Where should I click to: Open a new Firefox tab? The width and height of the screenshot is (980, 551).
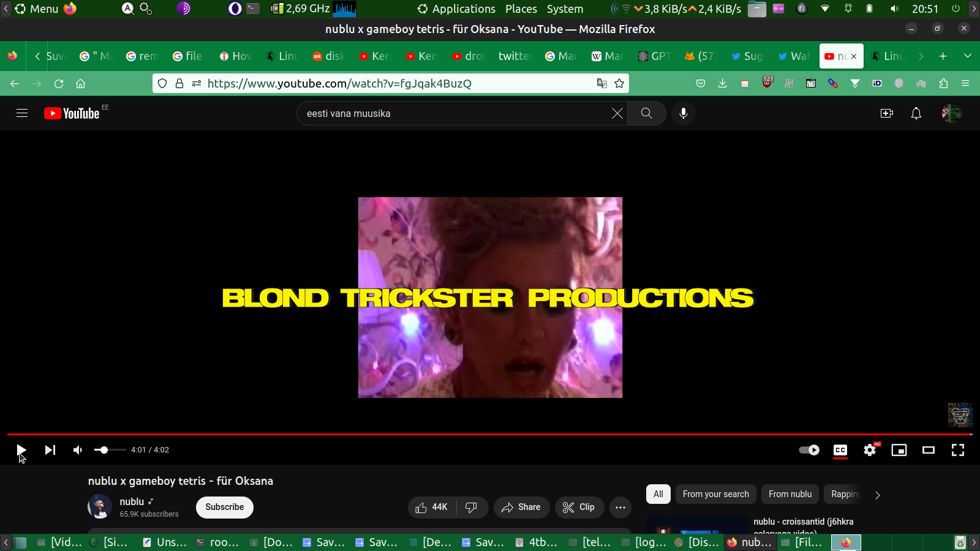pos(943,56)
